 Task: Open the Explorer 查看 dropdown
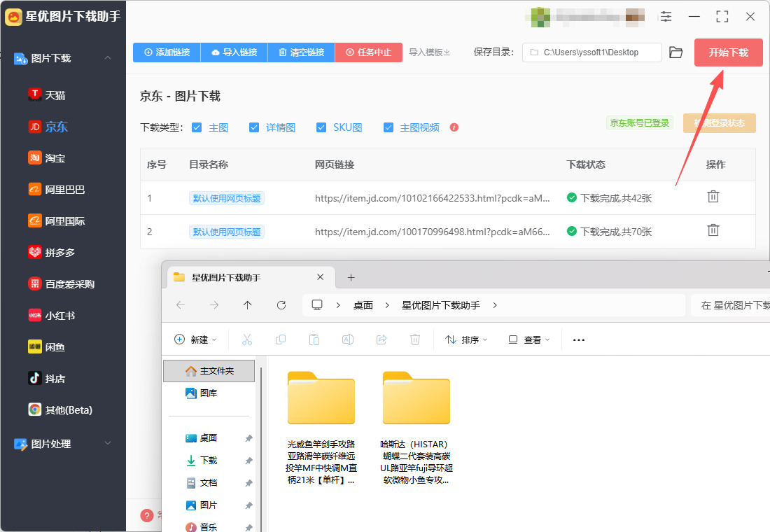click(529, 339)
